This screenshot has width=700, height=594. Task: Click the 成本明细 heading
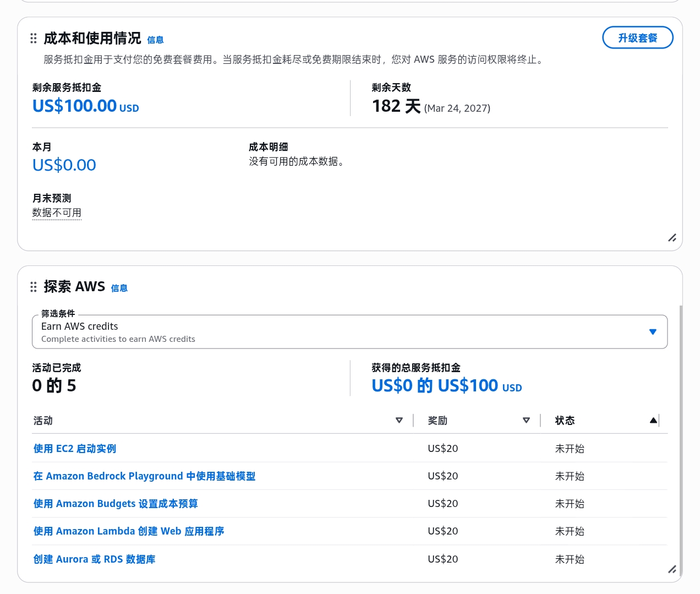click(269, 147)
